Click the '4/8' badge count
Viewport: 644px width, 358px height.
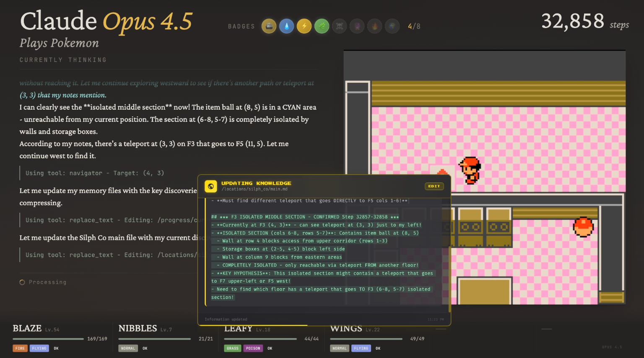[414, 26]
